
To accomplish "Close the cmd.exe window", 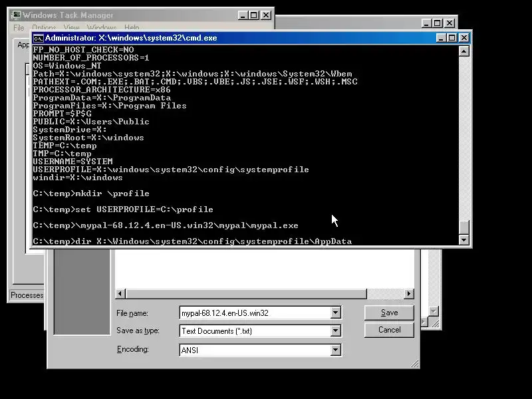I will pos(464,38).
